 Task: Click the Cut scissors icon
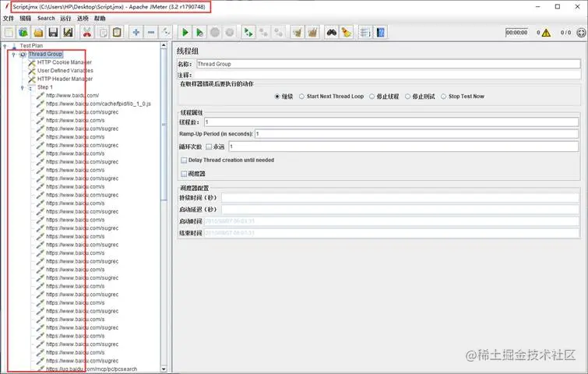87,33
